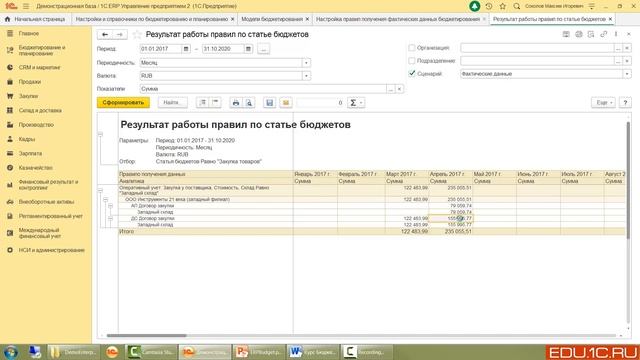Choose Показатели via ellipsis button
Screen dimensions: 640x360
[x=391, y=89]
